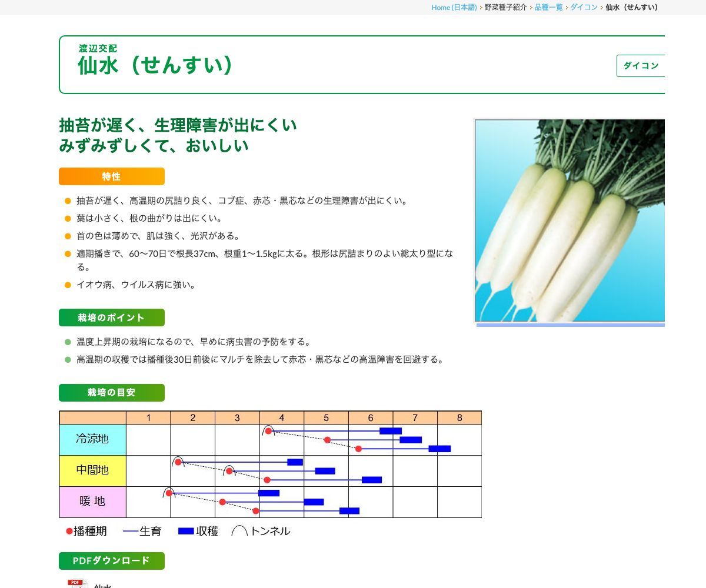Click the orange bullet beside イオウ病 text
The image size is (706, 588).
tap(66, 285)
